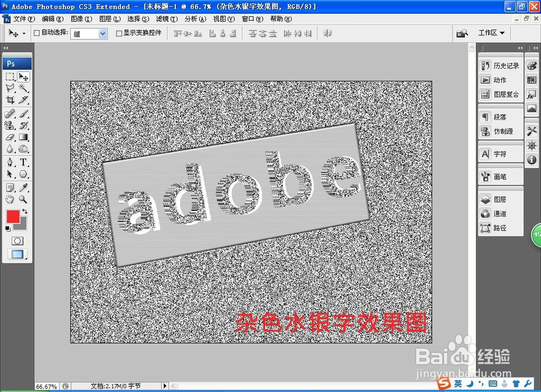Screen dimensions: 541x392
Task: Select the Notes tool
Action: pyautogui.click(x=10, y=188)
